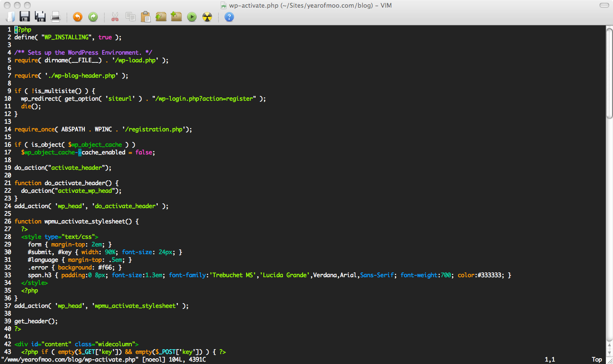Click '</style>' on line 34
613x364 pixels.
click(35, 282)
